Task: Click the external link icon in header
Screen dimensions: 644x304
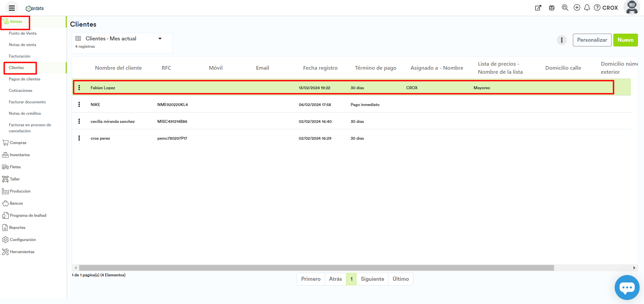Action: 538,8
